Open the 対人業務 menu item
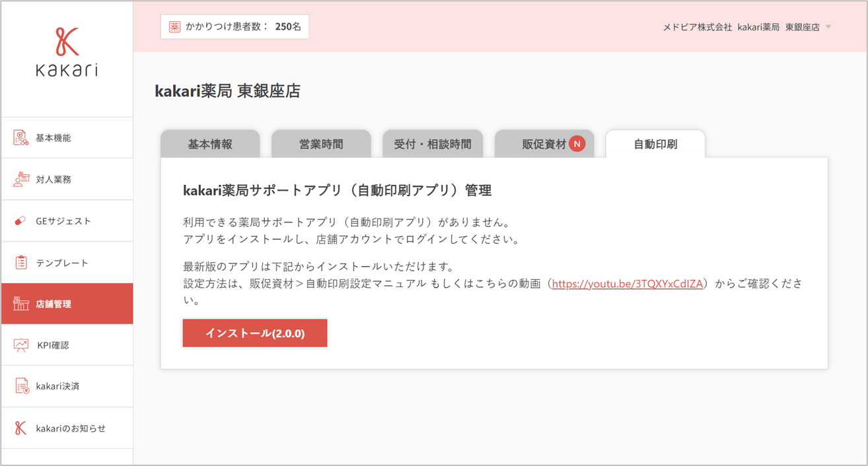 (x=67, y=180)
